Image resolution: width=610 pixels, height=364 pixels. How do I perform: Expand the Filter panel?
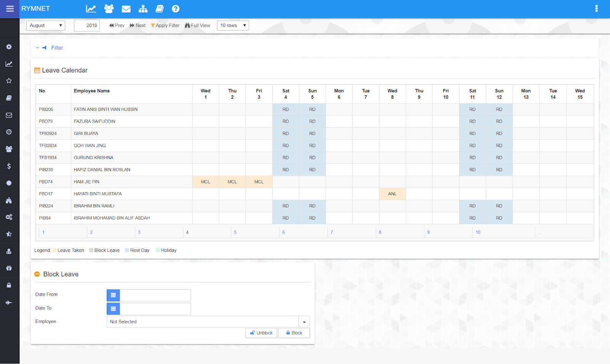click(x=57, y=48)
